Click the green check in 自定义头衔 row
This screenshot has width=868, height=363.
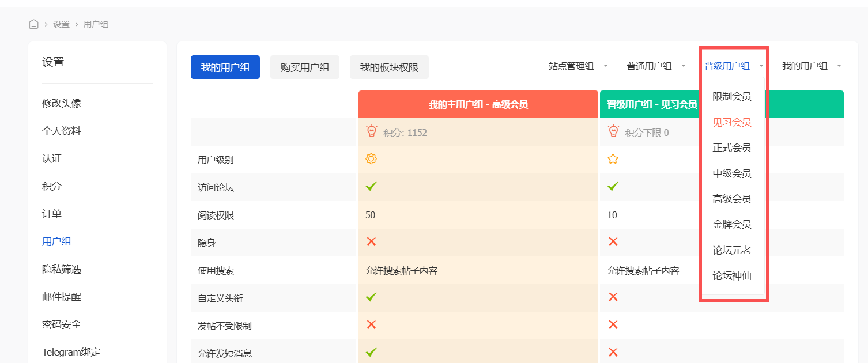click(x=371, y=297)
